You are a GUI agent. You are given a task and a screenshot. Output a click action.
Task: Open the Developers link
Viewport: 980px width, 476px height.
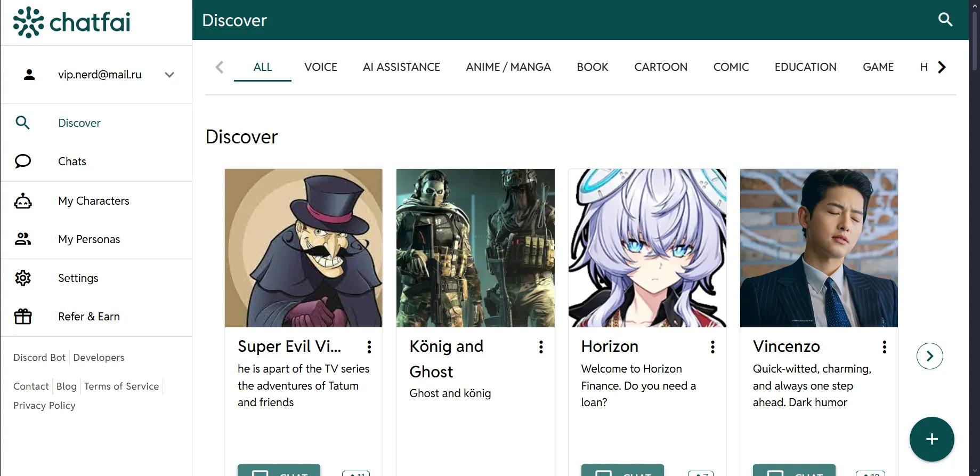point(99,358)
